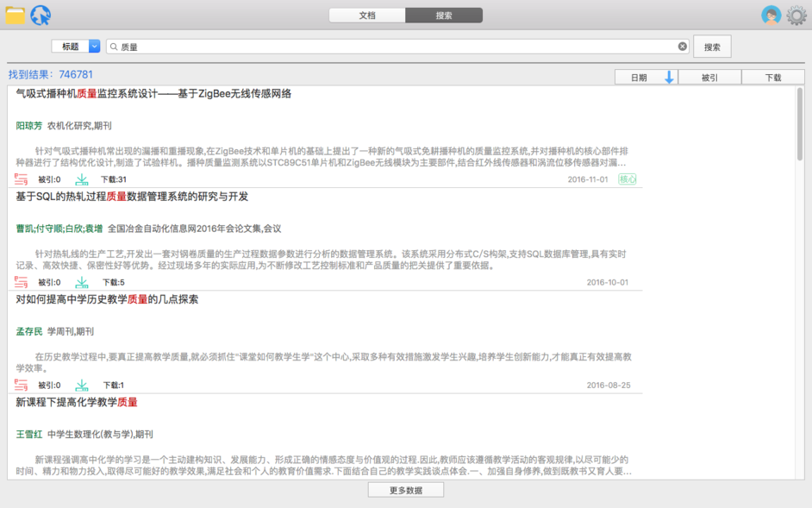This screenshot has width=812, height=508.
Task: Open the user avatar icon
Action: click(771, 13)
